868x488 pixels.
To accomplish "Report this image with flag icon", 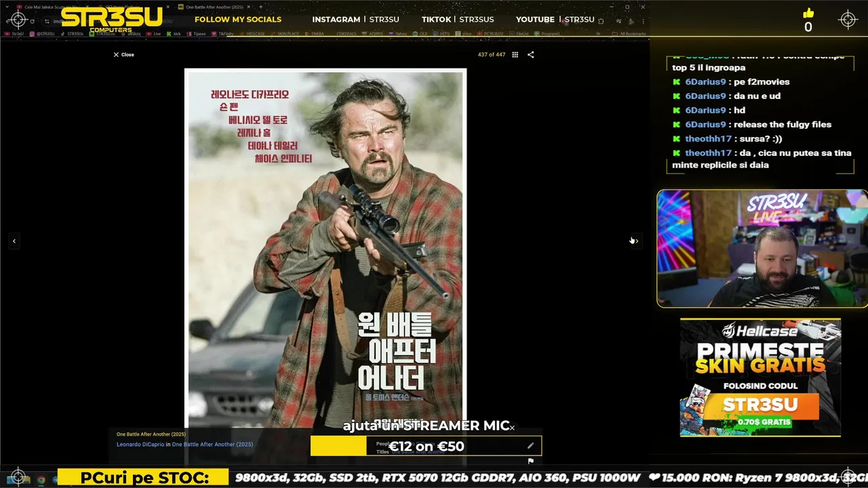I will pos(531,461).
